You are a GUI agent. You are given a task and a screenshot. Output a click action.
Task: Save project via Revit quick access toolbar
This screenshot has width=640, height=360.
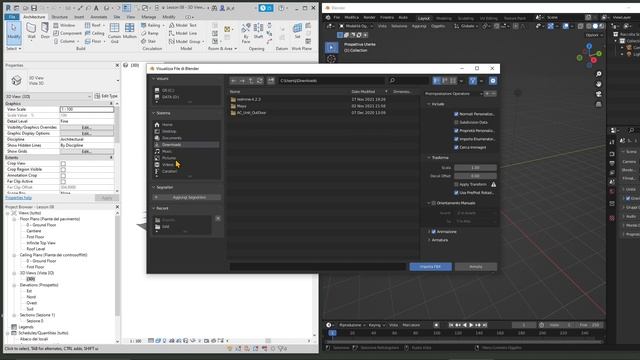[34, 8]
